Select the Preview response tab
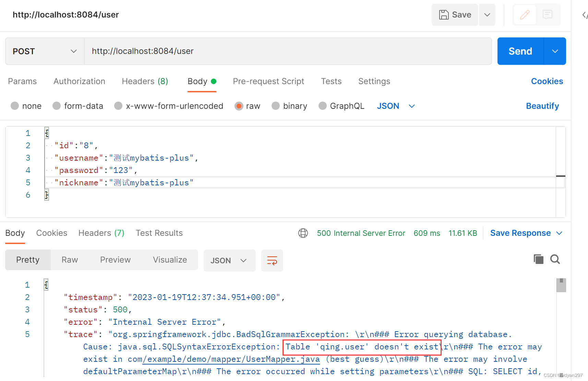Viewport: 588px width, 381px height. (115, 260)
